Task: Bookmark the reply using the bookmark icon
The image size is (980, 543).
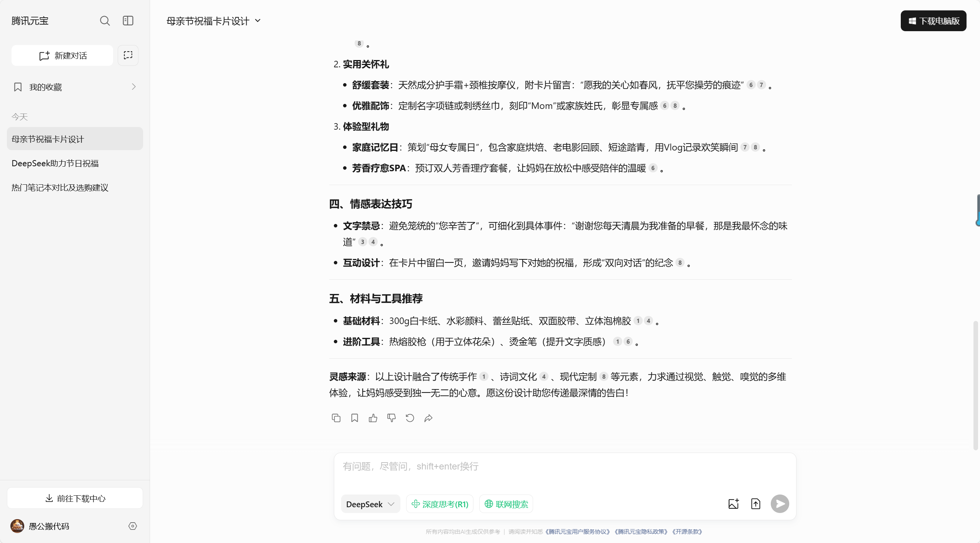Action: click(x=355, y=418)
